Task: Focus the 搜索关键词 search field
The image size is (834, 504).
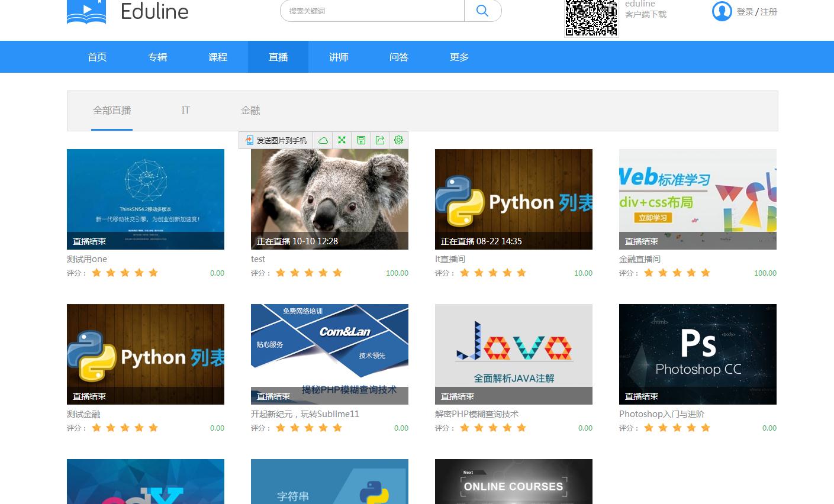Action: (x=373, y=11)
